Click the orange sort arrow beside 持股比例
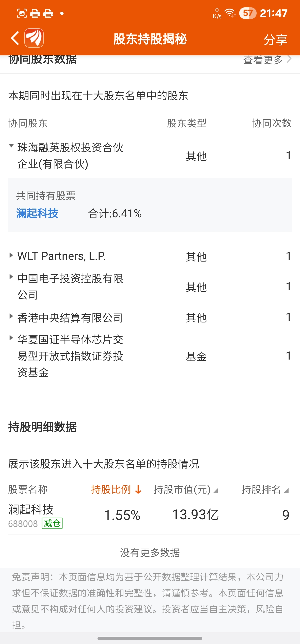The width and height of the screenshot is (300, 644). pyautogui.click(x=138, y=489)
